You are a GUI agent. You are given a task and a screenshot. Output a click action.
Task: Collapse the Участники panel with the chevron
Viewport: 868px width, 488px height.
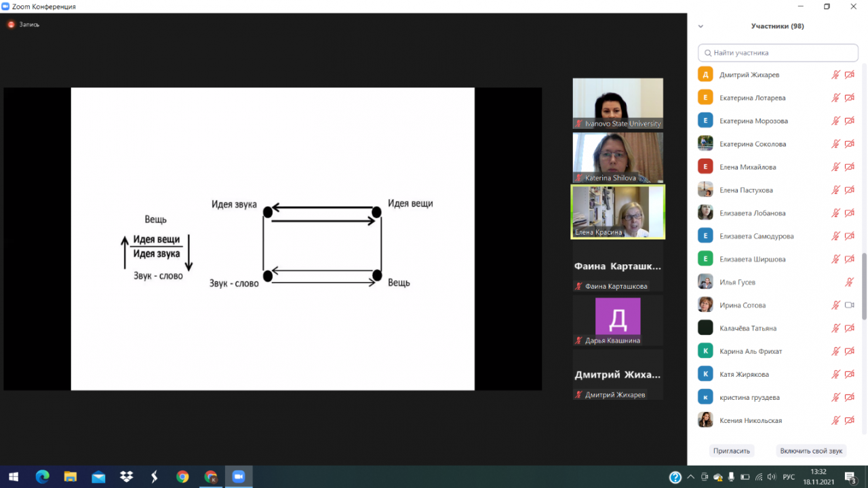[701, 26]
